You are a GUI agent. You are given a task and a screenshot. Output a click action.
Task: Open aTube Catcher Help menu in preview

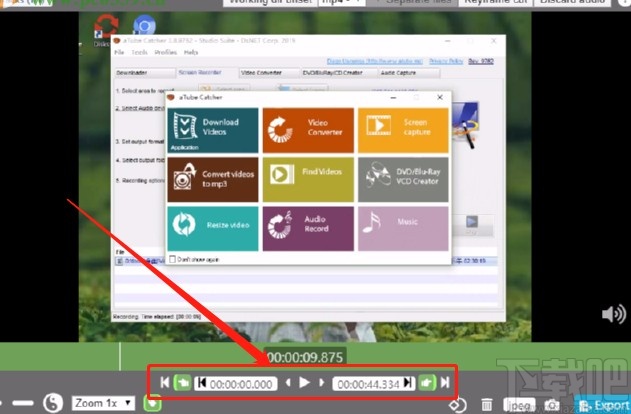[x=191, y=52]
